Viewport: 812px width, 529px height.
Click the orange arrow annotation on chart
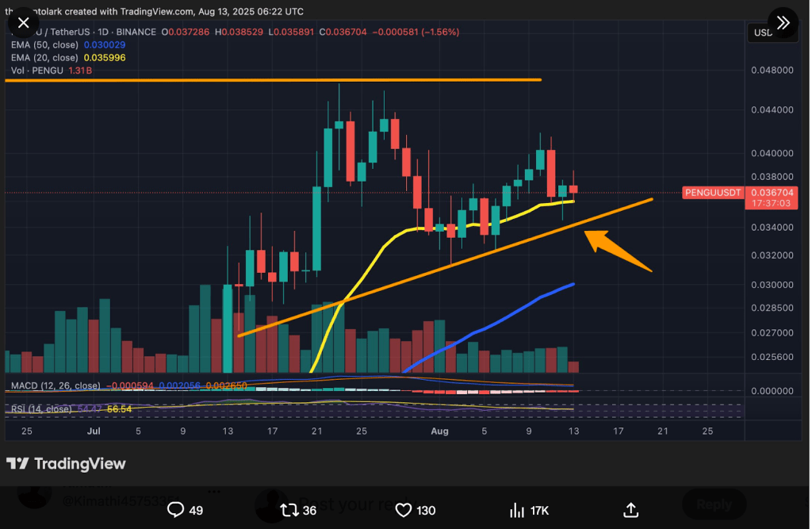619,251
